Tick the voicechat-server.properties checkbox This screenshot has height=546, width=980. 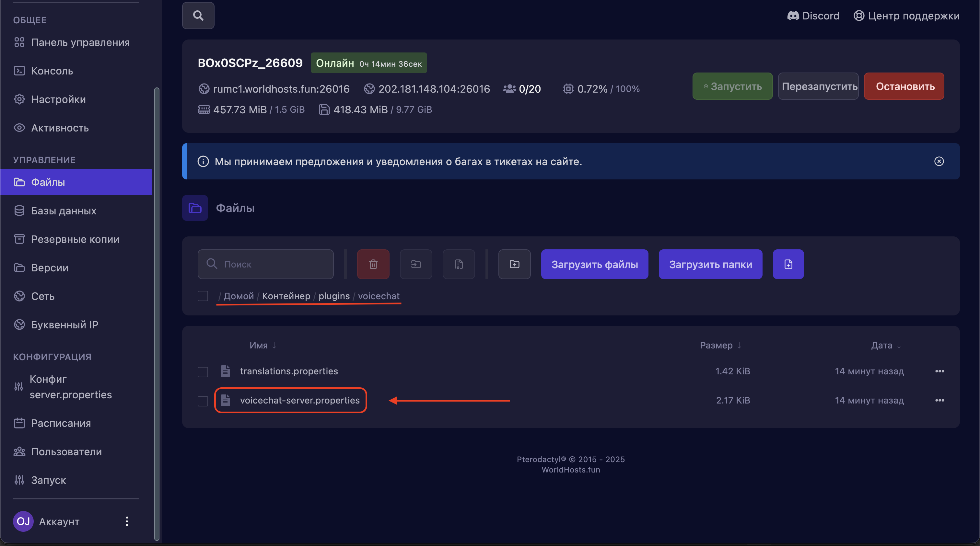(x=203, y=401)
